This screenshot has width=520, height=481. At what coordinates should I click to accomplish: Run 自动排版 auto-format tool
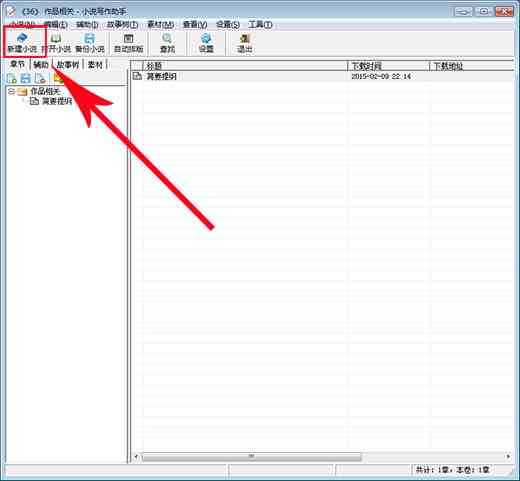pyautogui.click(x=128, y=42)
